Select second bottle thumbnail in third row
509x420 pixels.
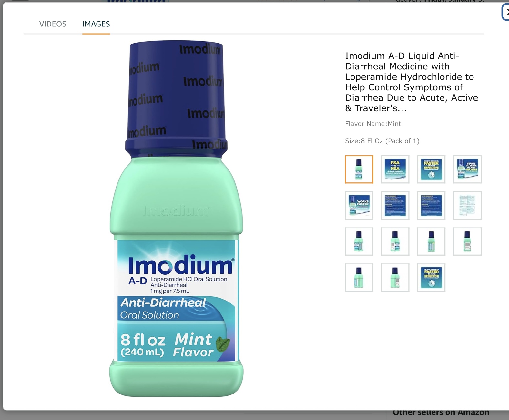(x=395, y=241)
